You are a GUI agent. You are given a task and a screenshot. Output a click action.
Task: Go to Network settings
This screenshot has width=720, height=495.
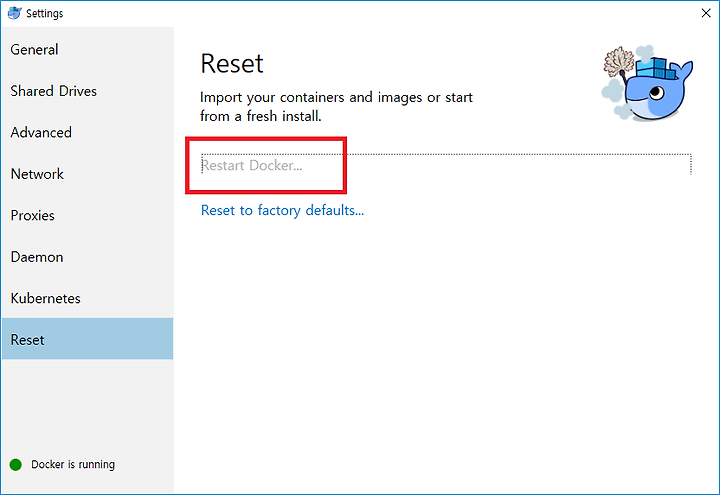(87, 174)
